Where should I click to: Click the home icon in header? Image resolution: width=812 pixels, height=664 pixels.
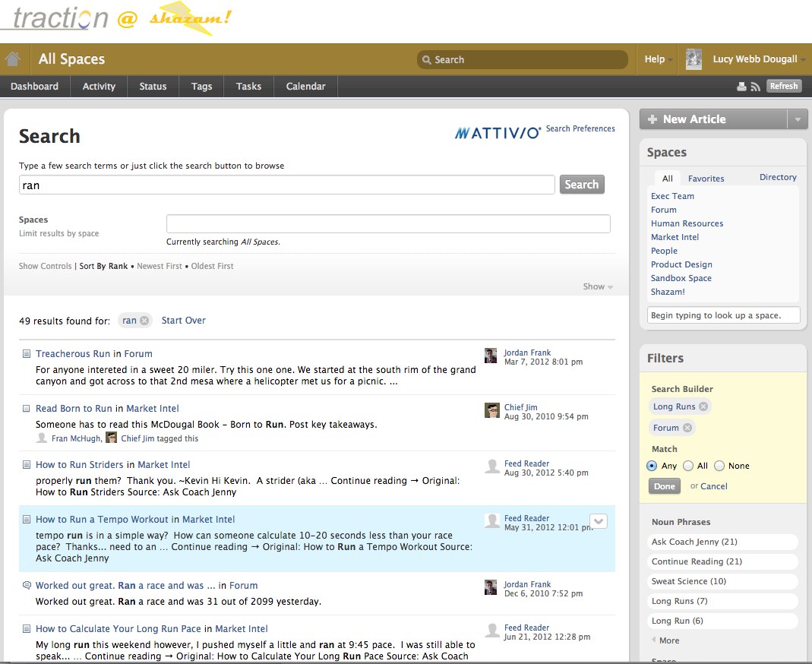coord(13,59)
